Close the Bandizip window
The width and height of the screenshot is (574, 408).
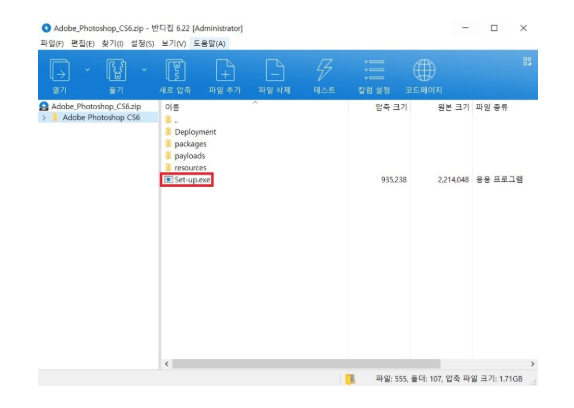[x=523, y=28]
